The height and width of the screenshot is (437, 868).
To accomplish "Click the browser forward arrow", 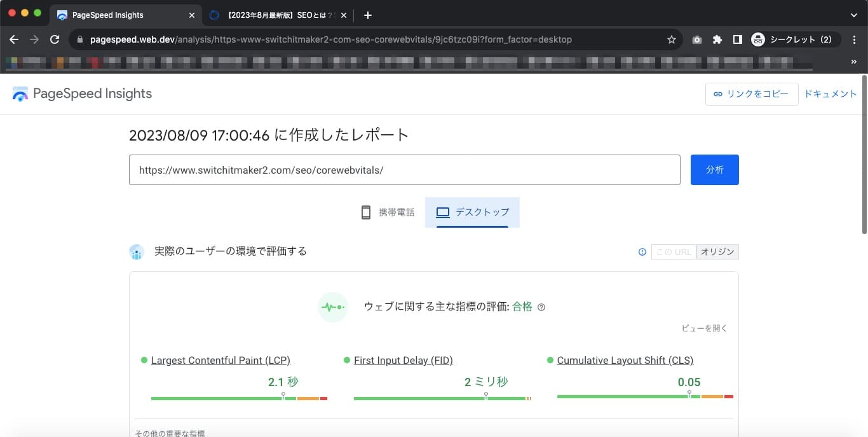I will pyautogui.click(x=34, y=39).
